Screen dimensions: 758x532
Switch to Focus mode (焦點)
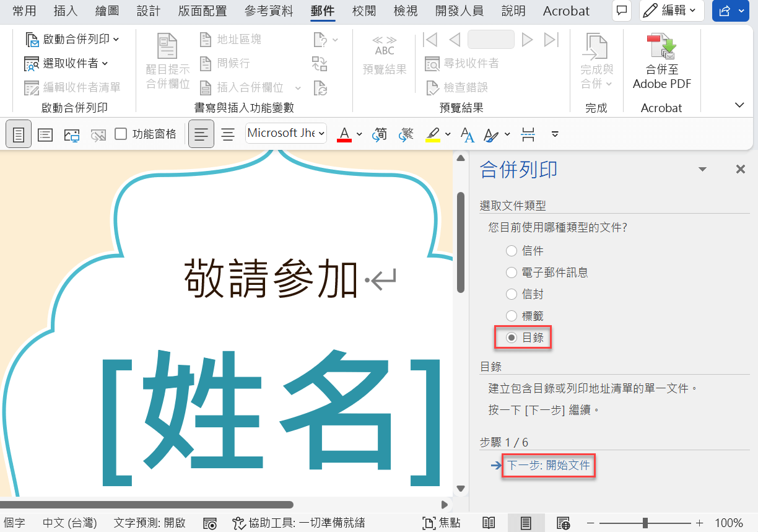442,523
